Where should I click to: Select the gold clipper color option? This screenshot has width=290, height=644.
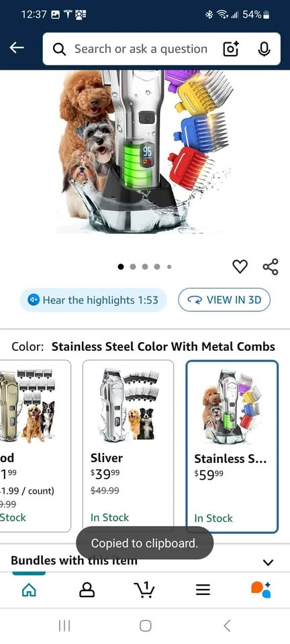36,445
